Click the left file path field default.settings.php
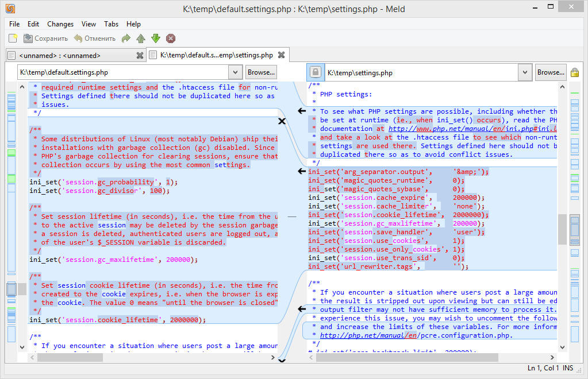This screenshot has width=588, height=379. (123, 72)
